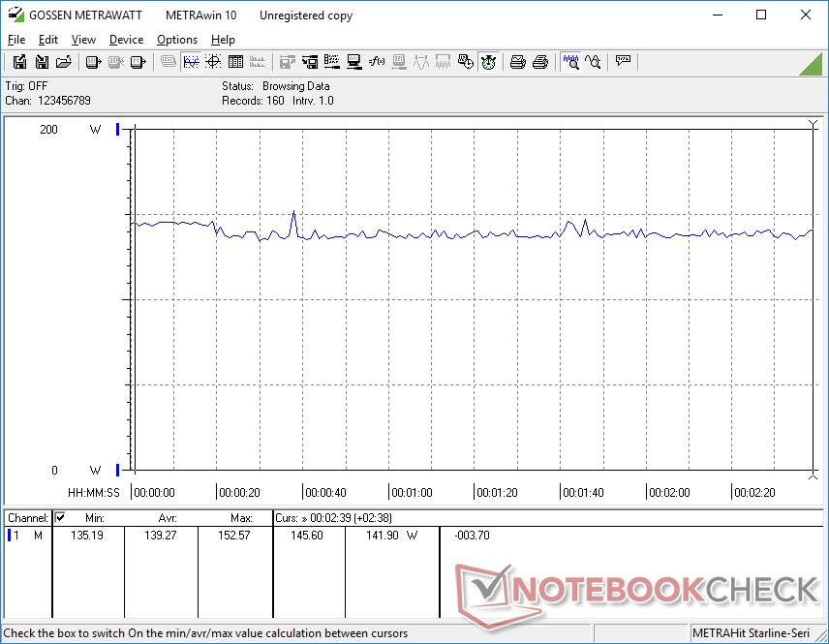
Task: Click the monitor with screwdriver settings icon
Action: pos(353,62)
